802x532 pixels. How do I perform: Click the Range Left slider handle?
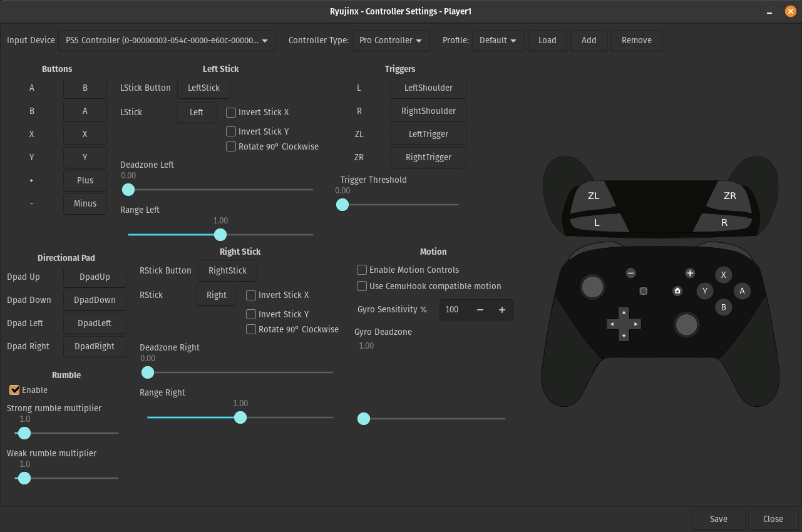pyautogui.click(x=220, y=235)
